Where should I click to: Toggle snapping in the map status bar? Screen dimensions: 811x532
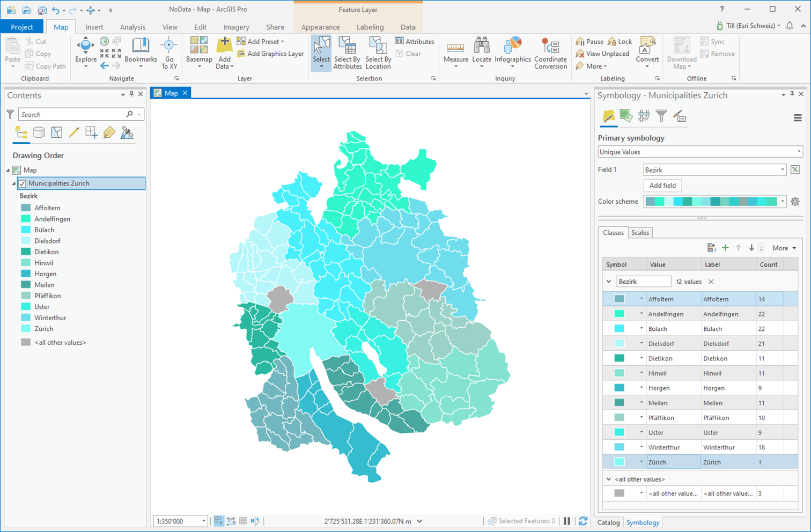(219, 521)
